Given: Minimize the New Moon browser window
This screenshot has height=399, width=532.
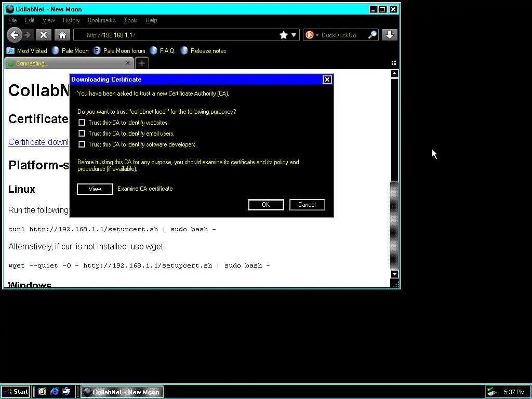Looking at the screenshot, I should click(x=373, y=9).
